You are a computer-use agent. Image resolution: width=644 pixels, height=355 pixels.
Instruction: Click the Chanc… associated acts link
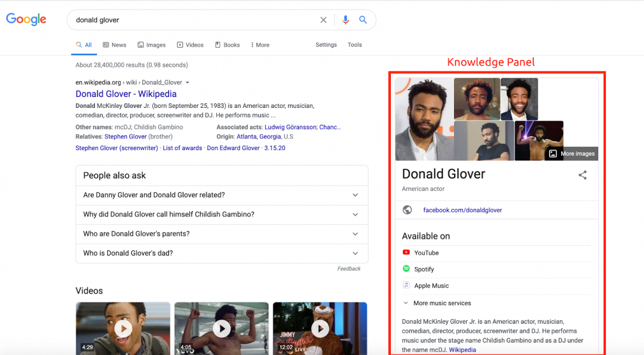click(330, 127)
